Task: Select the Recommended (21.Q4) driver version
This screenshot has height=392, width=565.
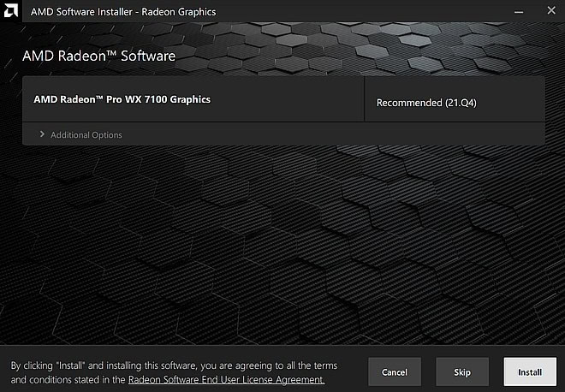Action: point(426,103)
